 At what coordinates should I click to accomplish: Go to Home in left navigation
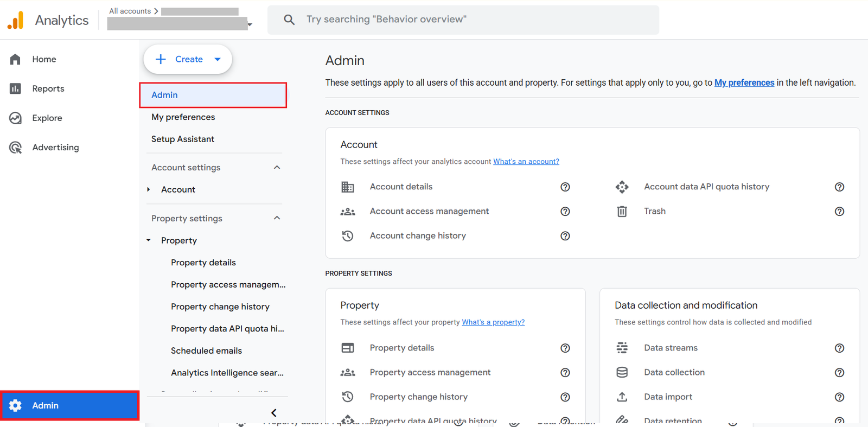point(44,59)
